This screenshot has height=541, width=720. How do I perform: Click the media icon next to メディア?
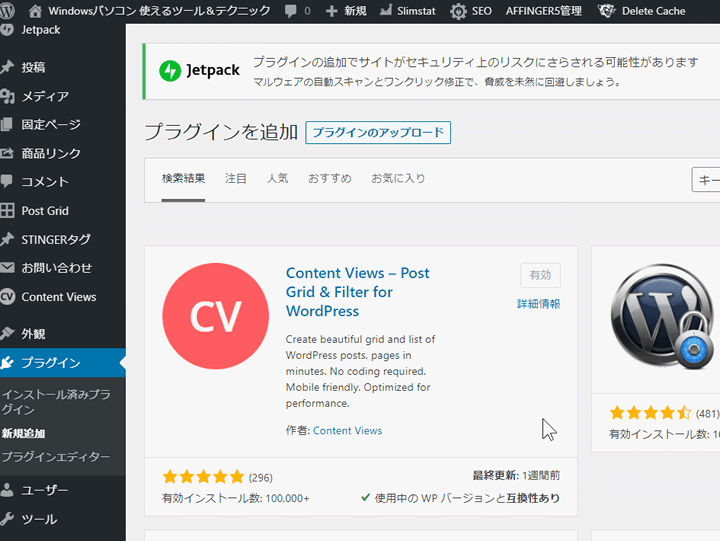[x=6, y=96]
